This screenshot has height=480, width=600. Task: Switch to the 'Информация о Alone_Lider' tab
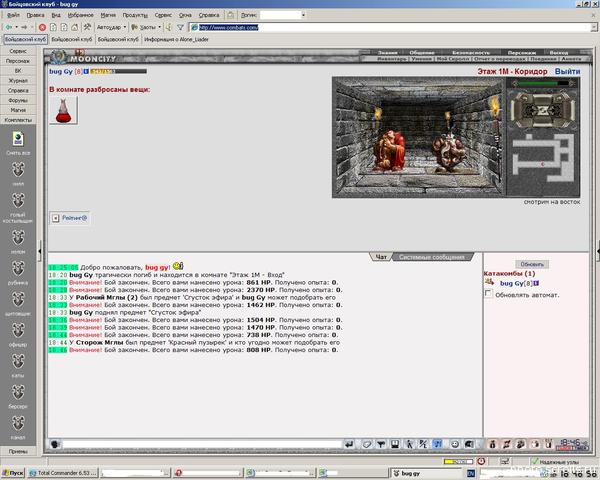pyautogui.click(x=176, y=39)
